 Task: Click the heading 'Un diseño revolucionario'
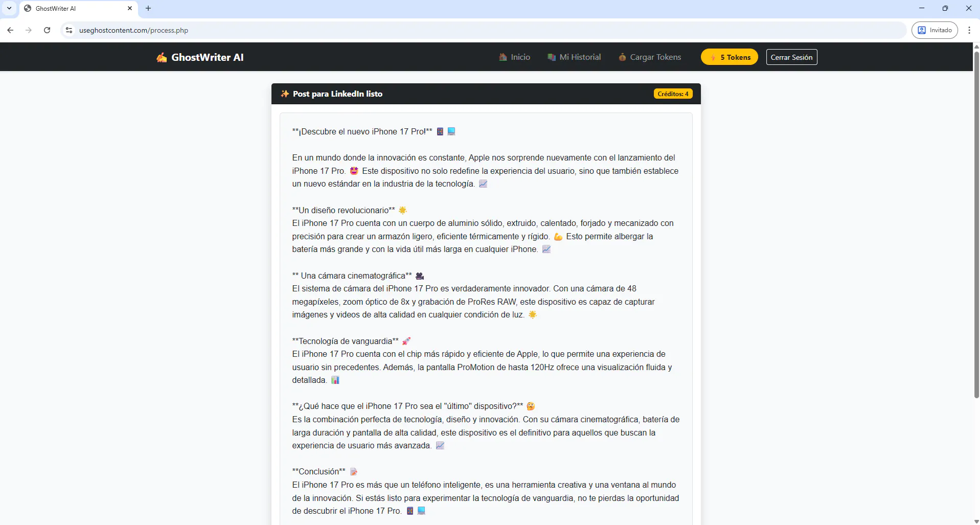click(344, 210)
